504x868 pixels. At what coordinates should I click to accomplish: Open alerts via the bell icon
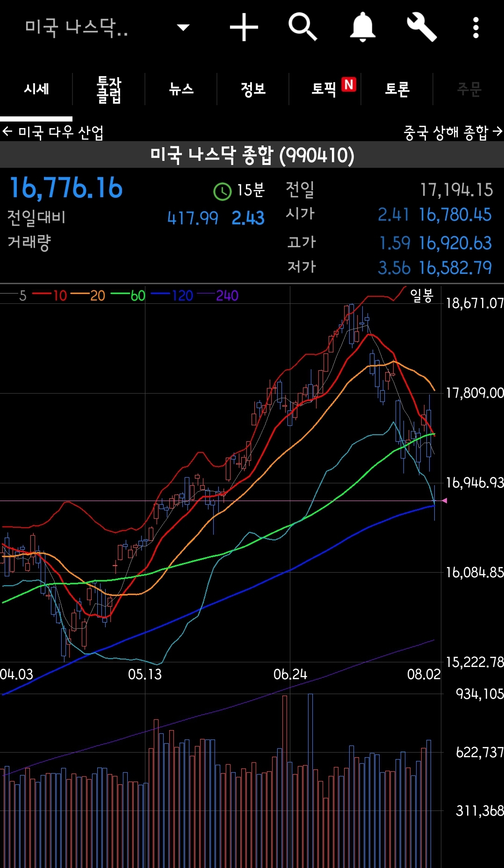(362, 27)
